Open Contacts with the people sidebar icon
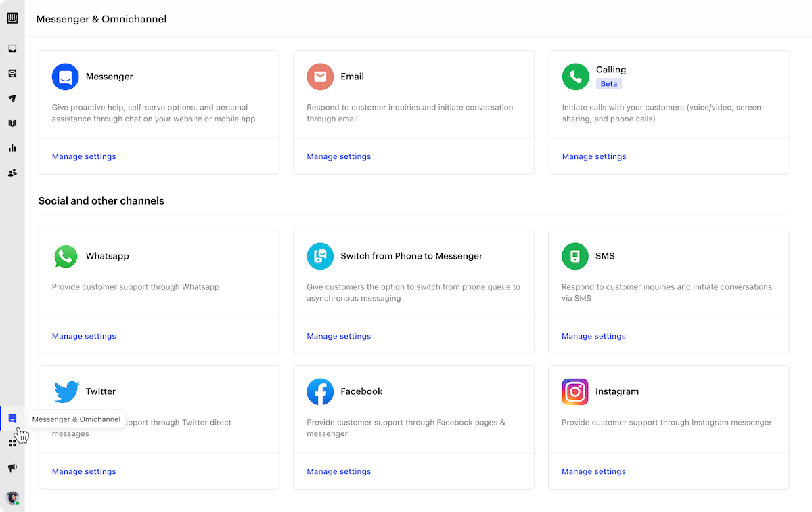This screenshot has height=512, width=812. (x=12, y=173)
